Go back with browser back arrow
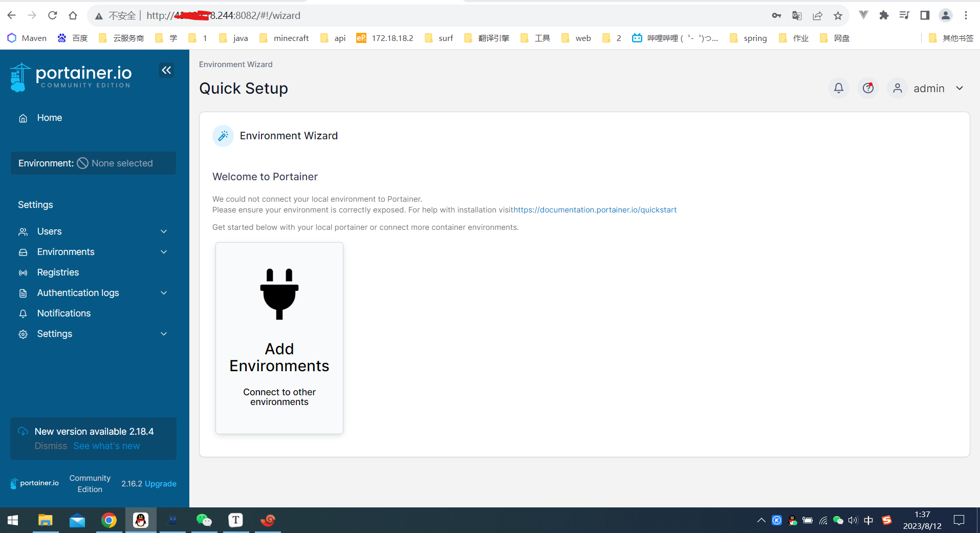Screen dimensions: 980x533 [x=11, y=15]
